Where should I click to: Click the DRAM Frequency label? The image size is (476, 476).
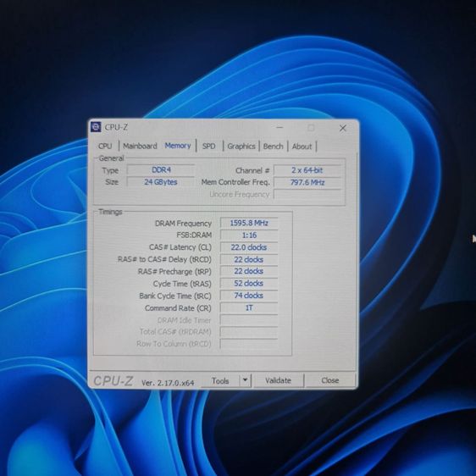[x=183, y=224]
